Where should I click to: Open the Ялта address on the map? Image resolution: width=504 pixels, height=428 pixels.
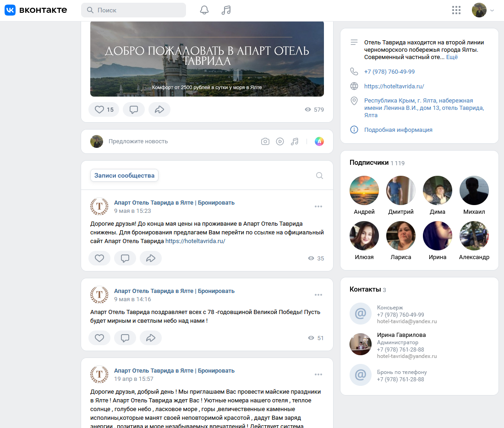[424, 108]
